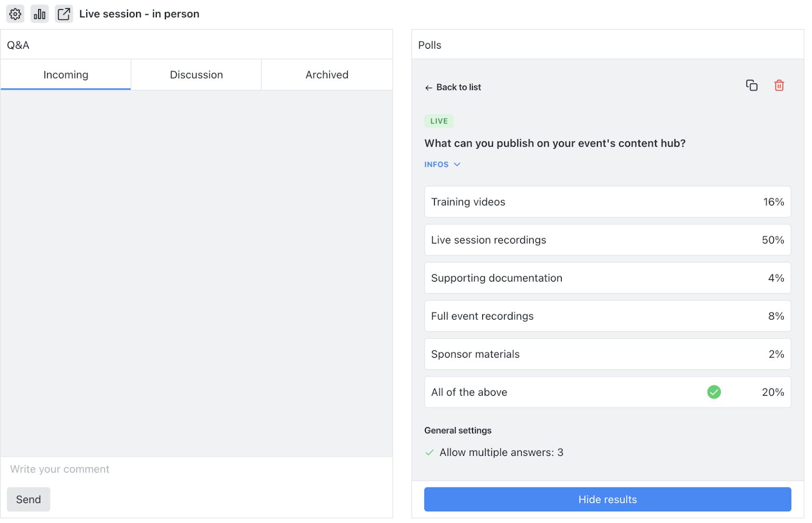The height and width of the screenshot is (523, 812).
Task: Delete the poll with red trash icon
Action: [779, 85]
